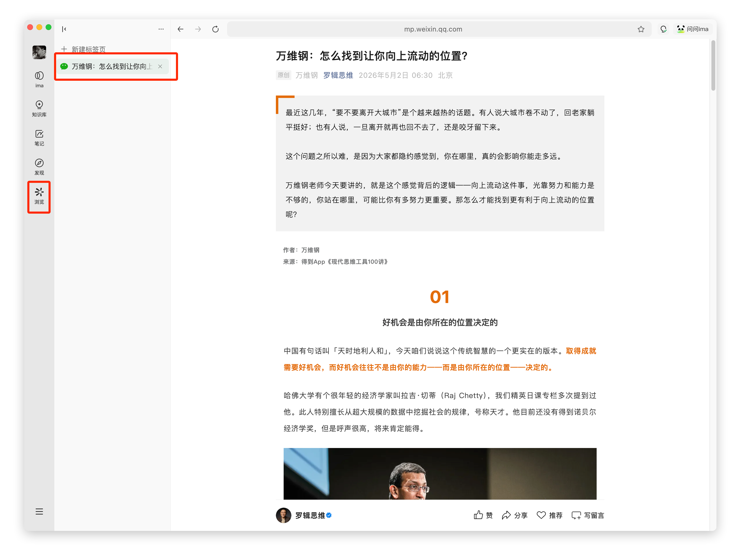Open the hamburger menu at sidebar bottom

(39, 512)
